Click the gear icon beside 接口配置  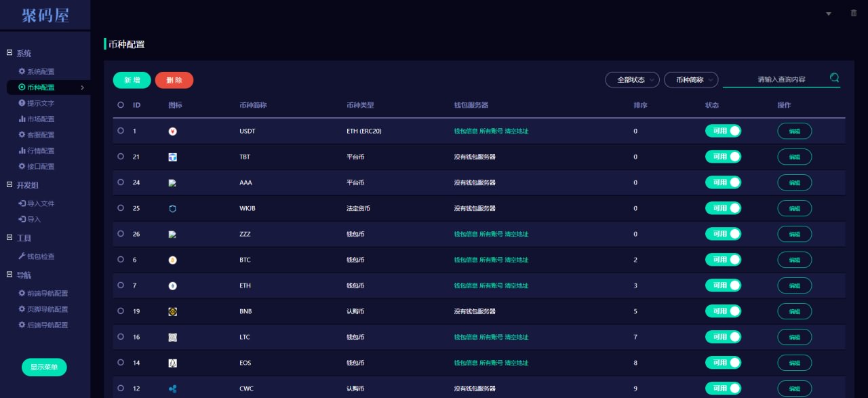coord(22,166)
